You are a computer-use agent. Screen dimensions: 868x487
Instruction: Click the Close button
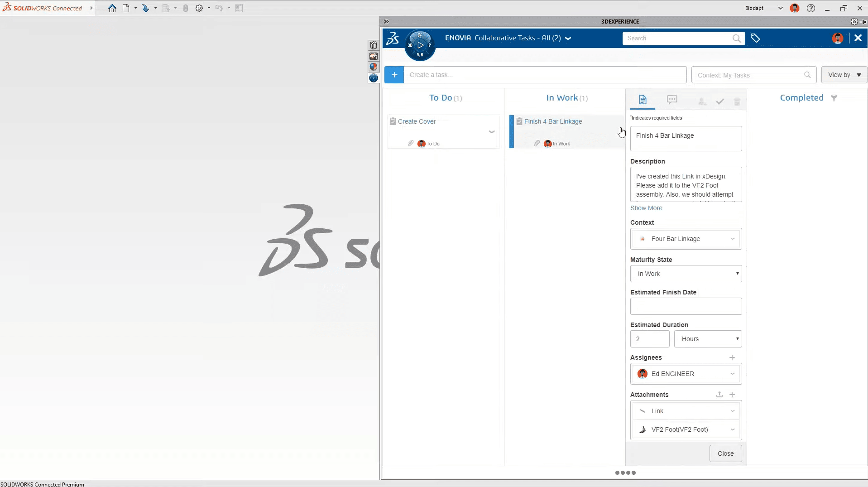(x=725, y=453)
